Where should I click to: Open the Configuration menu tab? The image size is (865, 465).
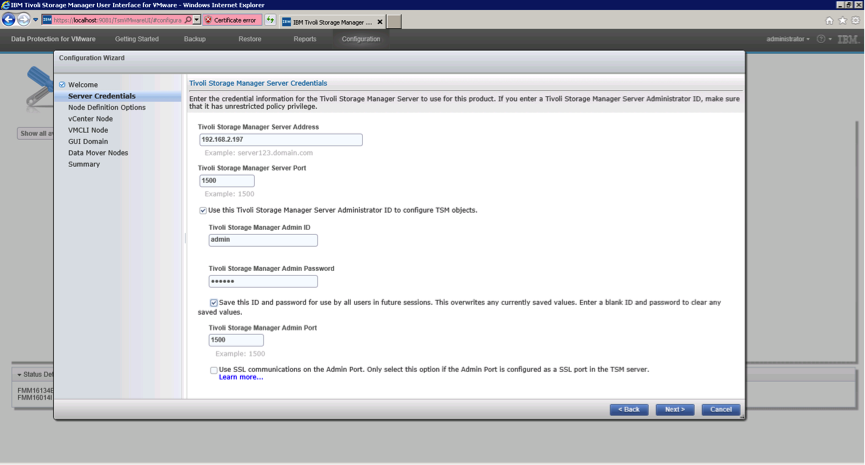tap(361, 39)
